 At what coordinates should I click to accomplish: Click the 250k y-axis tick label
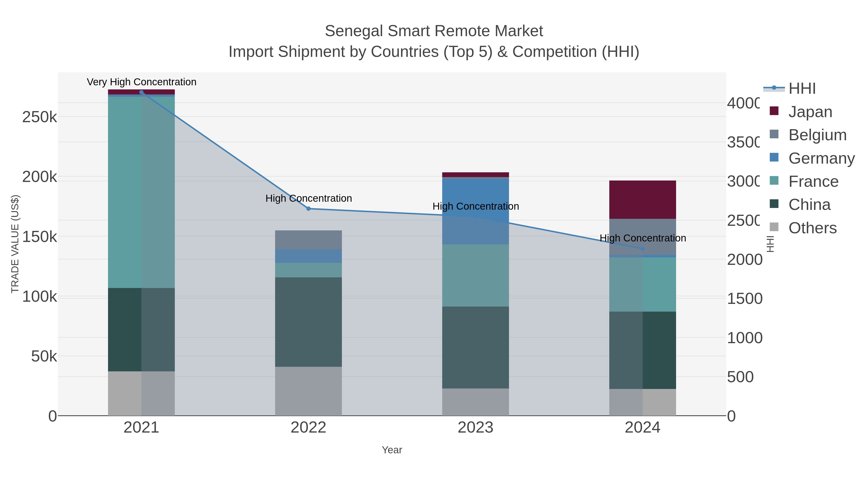click(40, 117)
